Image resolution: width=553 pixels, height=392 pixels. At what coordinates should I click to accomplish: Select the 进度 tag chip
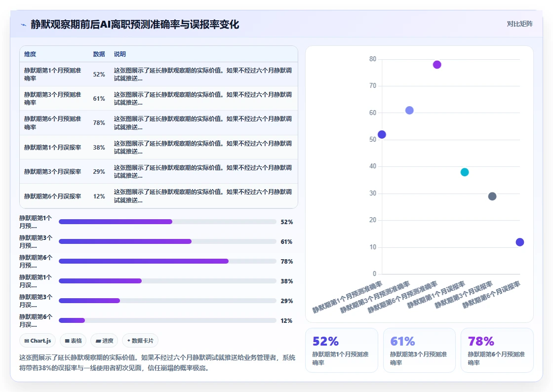104,341
